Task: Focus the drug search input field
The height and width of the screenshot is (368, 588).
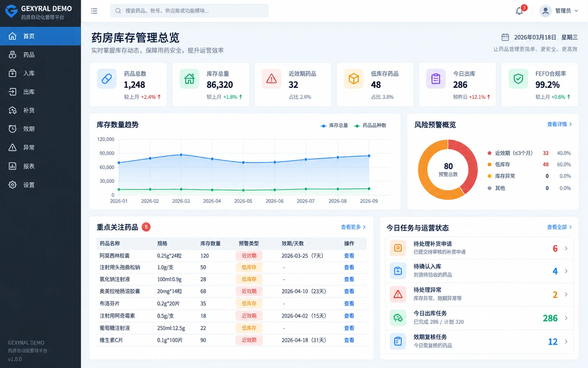Action: (x=189, y=11)
